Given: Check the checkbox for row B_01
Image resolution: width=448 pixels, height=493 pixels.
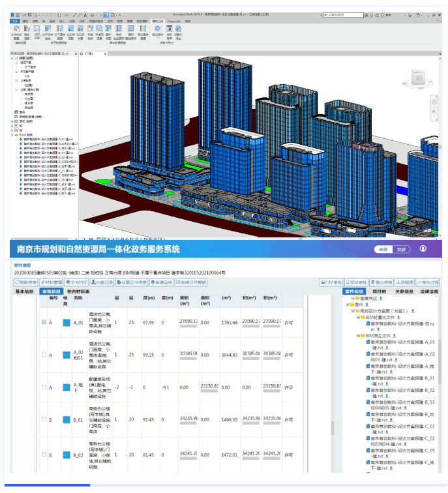Looking at the screenshot, I should (44, 419).
